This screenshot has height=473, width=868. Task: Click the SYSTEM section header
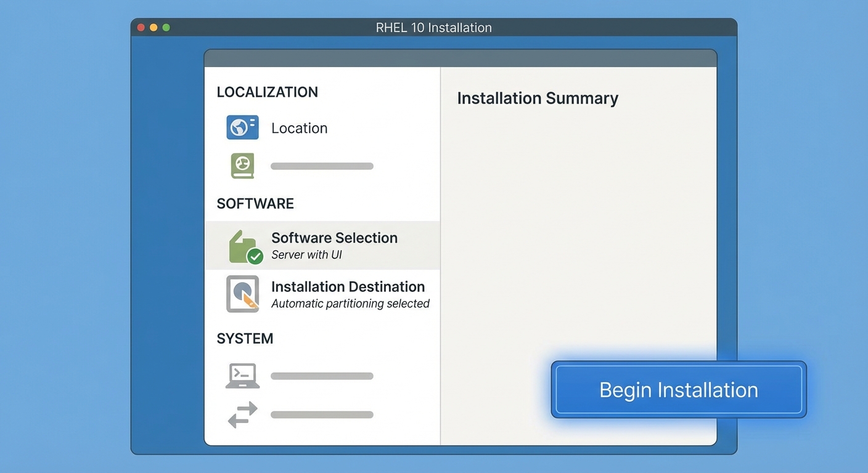[245, 339]
